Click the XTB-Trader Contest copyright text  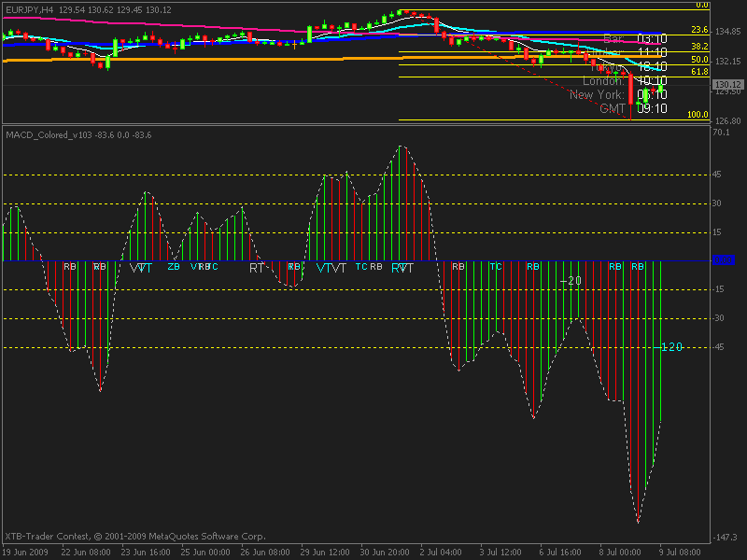click(x=135, y=536)
